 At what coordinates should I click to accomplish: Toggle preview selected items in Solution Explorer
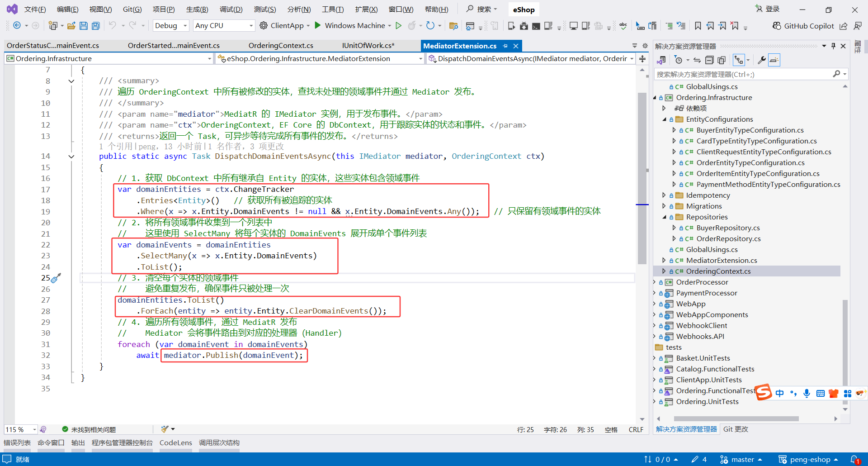[x=774, y=60]
